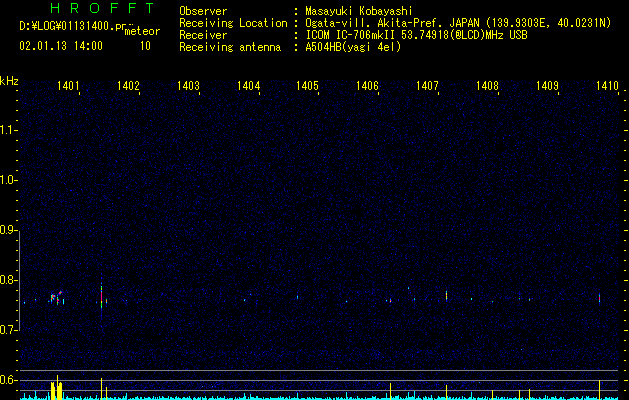Click the 1409 time marker
This screenshot has height=400, width=629.
547,85
